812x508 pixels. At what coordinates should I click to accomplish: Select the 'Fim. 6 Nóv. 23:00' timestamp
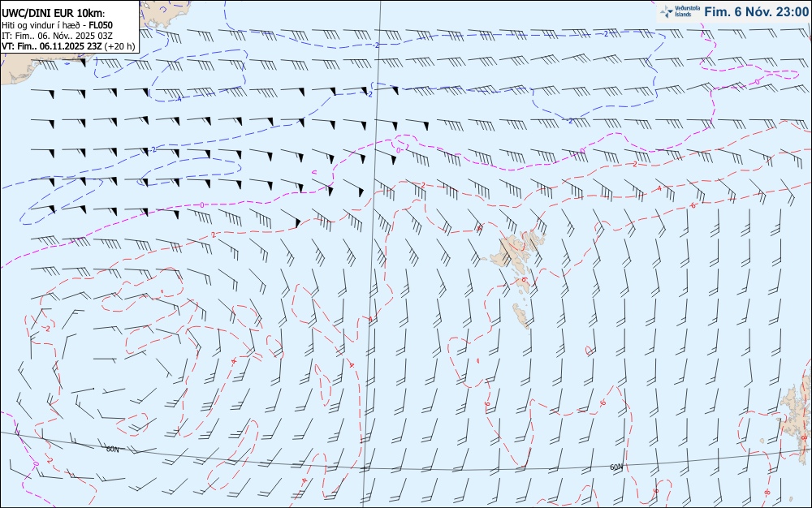(x=756, y=12)
